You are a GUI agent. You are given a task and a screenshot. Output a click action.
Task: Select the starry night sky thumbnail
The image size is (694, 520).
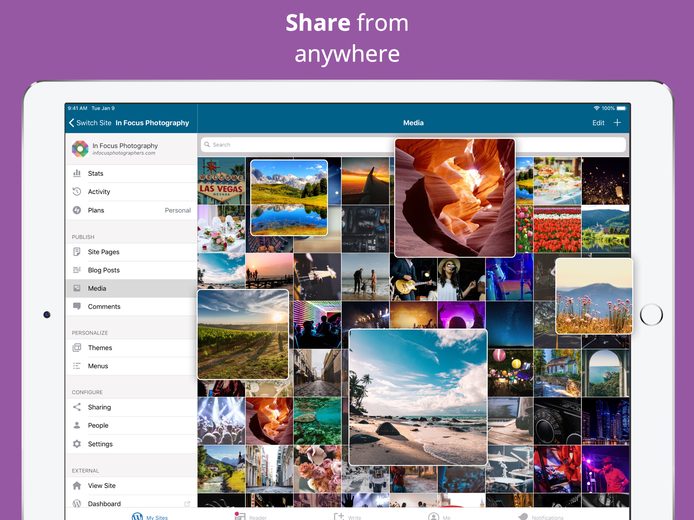coord(509,325)
